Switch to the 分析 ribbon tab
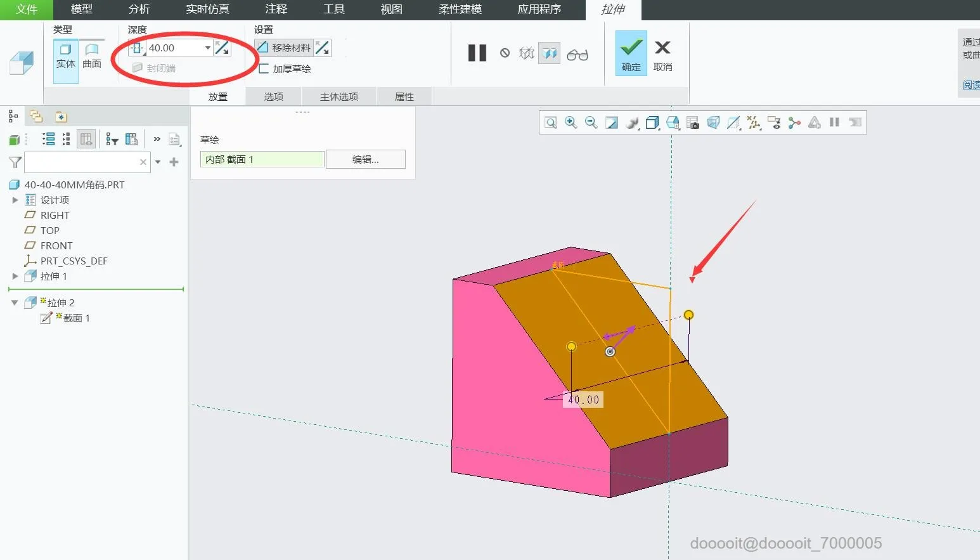980x560 pixels. [x=139, y=10]
